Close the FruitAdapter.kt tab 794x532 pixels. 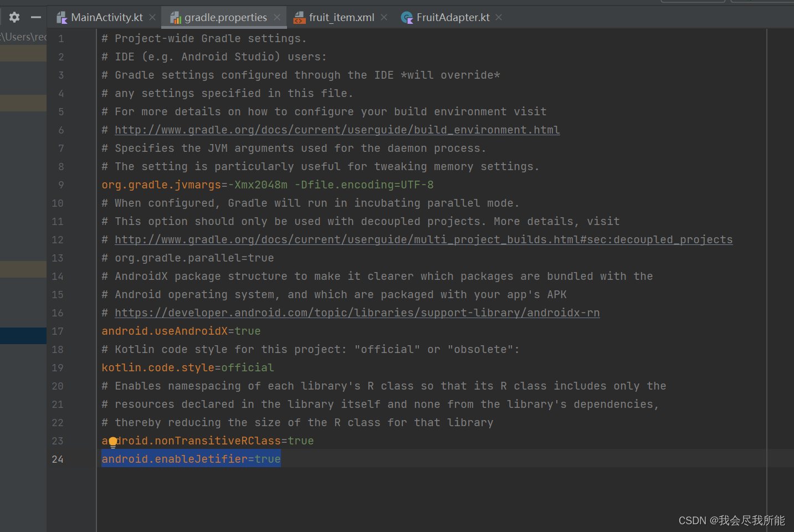499,17
